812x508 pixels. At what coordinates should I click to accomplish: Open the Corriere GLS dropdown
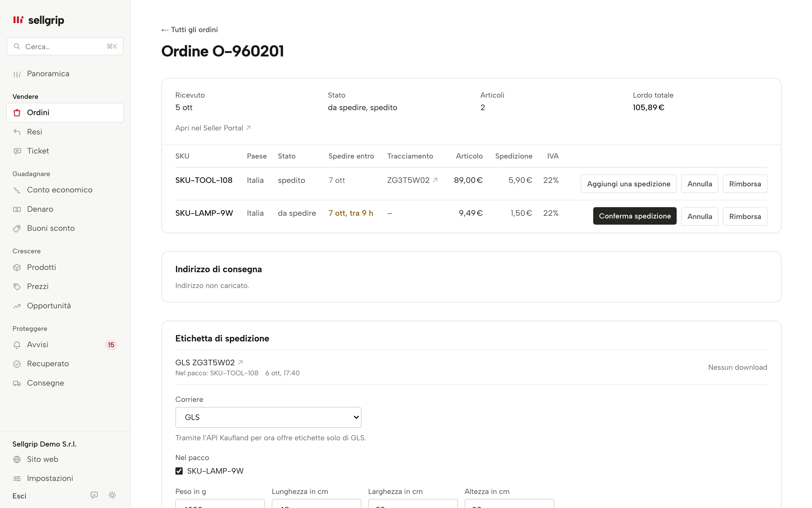[268, 417]
